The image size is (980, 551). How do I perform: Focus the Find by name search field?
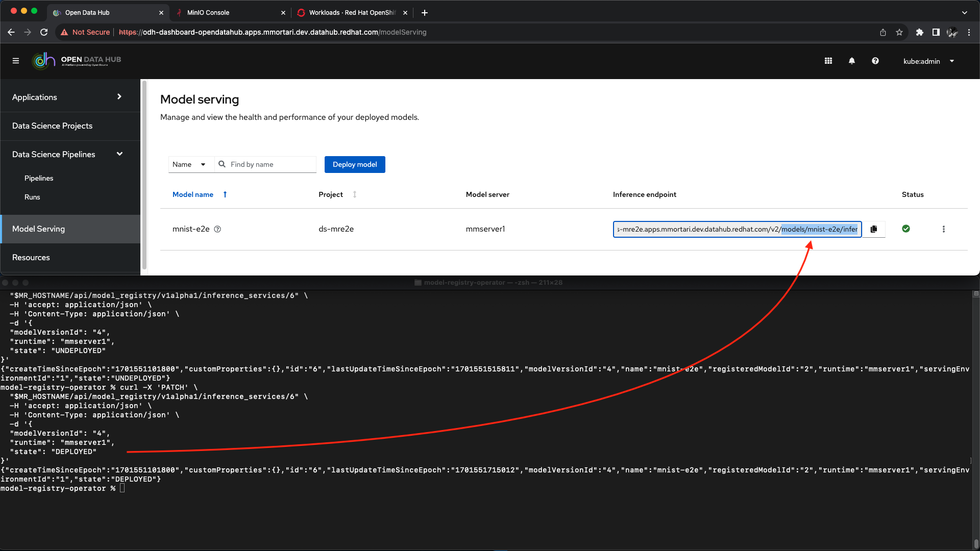click(x=271, y=164)
